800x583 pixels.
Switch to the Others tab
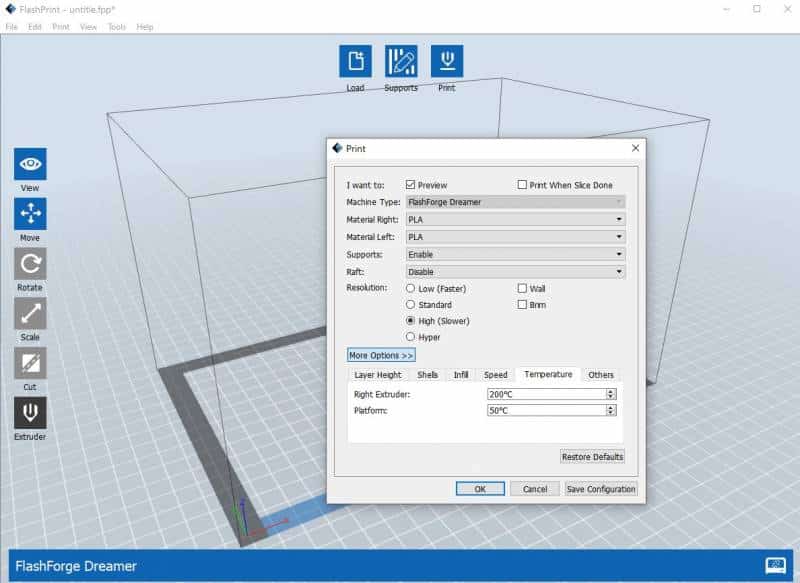coord(601,375)
